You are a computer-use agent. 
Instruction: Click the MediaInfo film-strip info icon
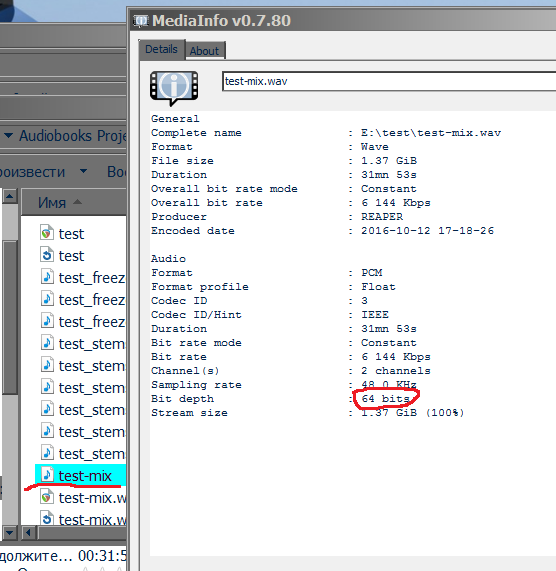tap(174, 88)
